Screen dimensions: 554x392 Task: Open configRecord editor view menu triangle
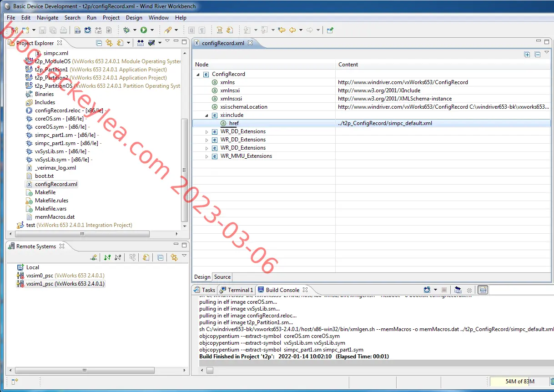point(547,53)
